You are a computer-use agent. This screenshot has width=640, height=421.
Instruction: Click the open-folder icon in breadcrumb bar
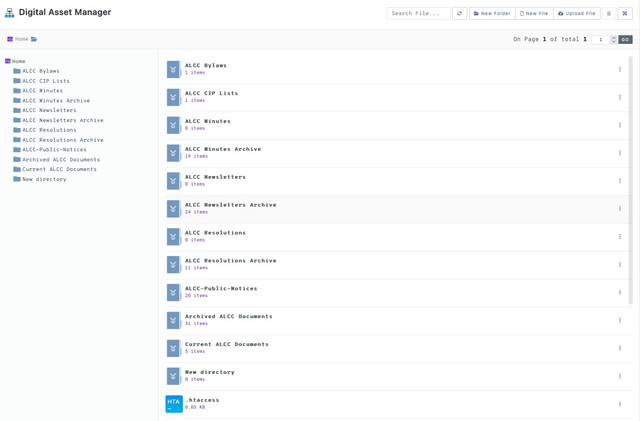[34, 39]
